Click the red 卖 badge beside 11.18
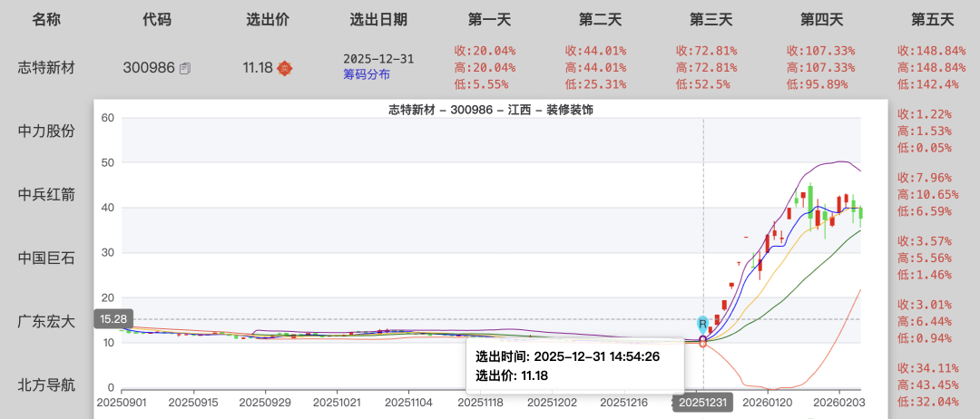This screenshot has height=419, width=980. pos(284,67)
